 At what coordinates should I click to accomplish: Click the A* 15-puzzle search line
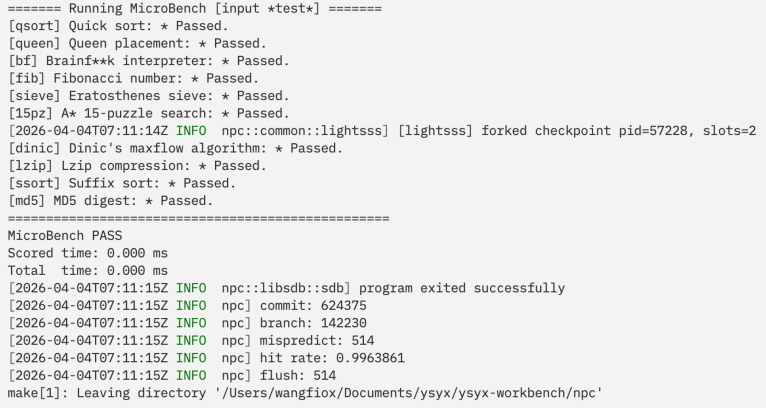[x=149, y=113]
